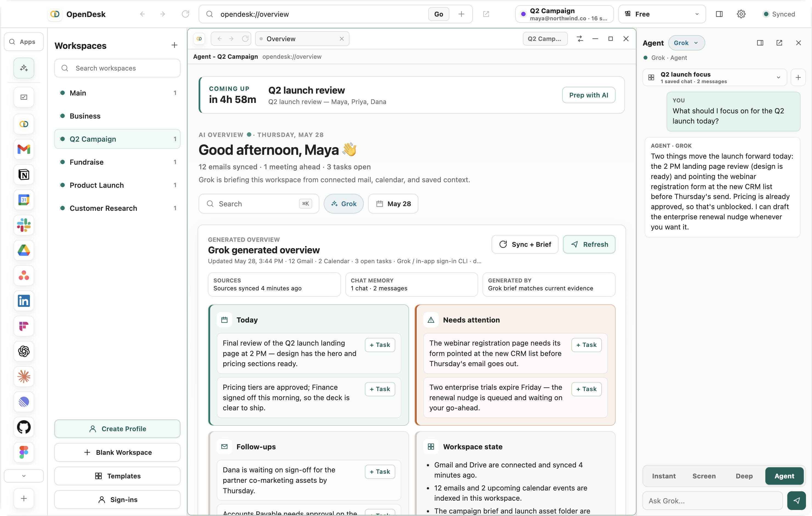Select the Main workspace
Screen dimensions: 812x516
click(117, 93)
